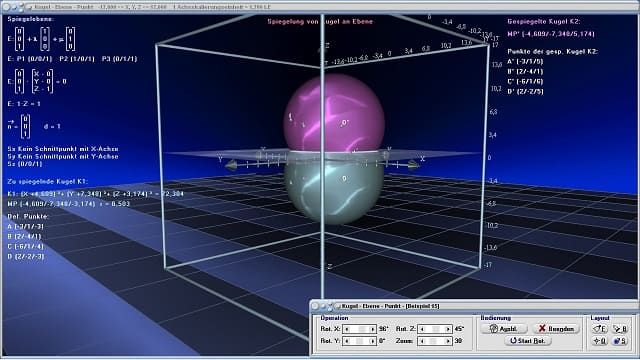The height and width of the screenshot is (360, 640).
Task: Click the O layout icon button
Action: click(x=600, y=341)
